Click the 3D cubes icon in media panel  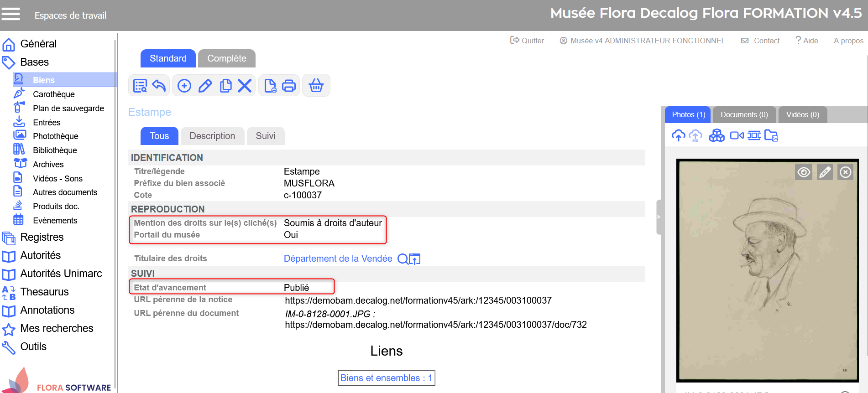tap(716, 135)
